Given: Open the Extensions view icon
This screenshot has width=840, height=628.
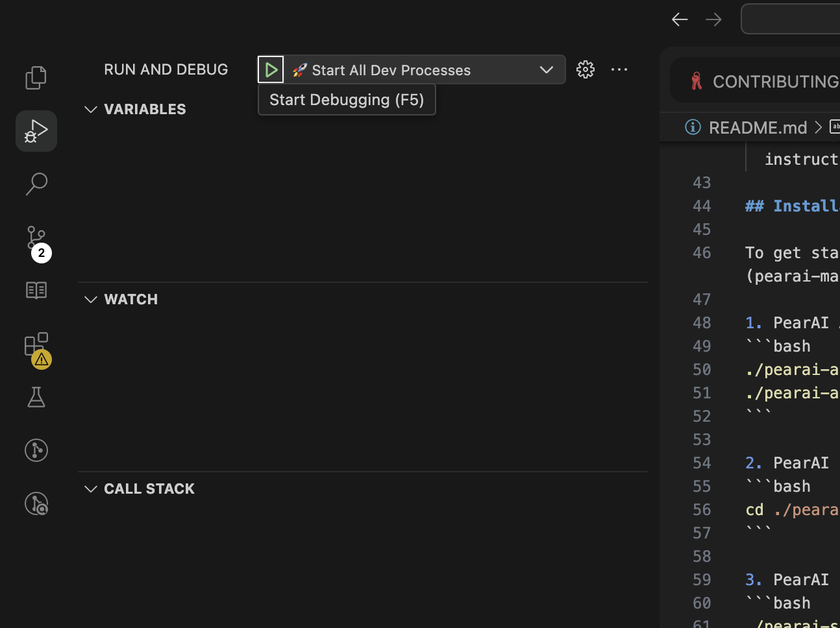Looking at the screenshot, I should coord(36,345).
